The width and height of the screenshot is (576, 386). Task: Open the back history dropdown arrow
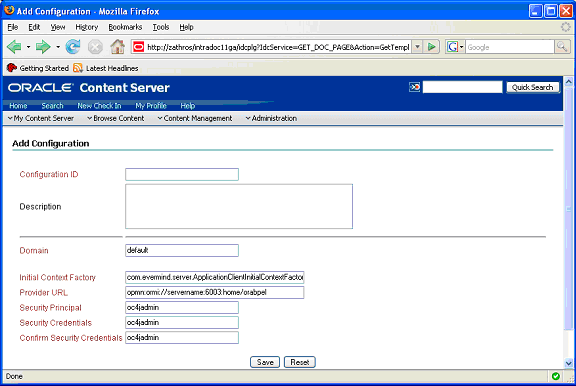(28, 47)
